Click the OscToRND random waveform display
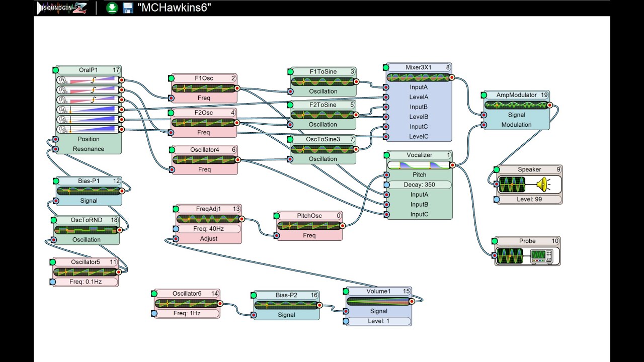 click(87, 230)
